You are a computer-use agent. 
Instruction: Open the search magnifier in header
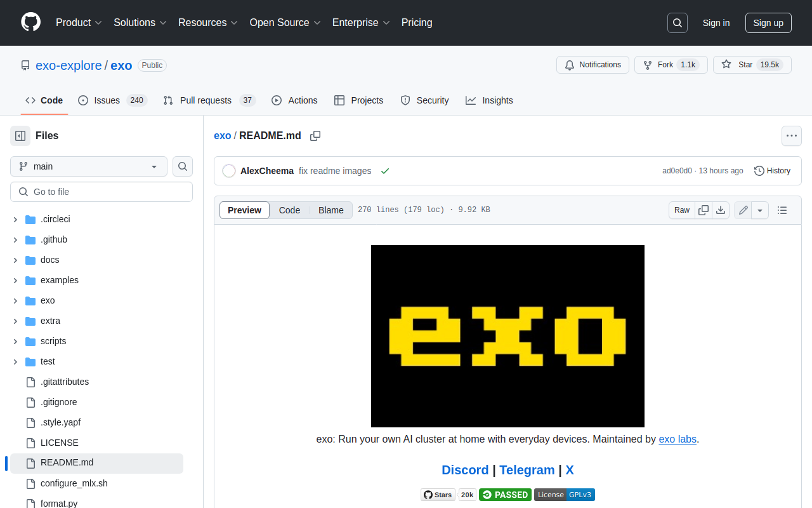click(x=678, y=23)
